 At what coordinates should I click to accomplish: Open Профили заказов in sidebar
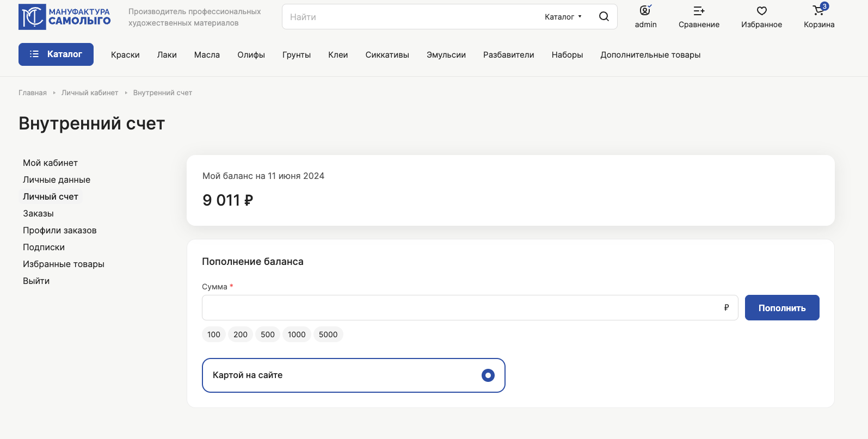point(60,230)
